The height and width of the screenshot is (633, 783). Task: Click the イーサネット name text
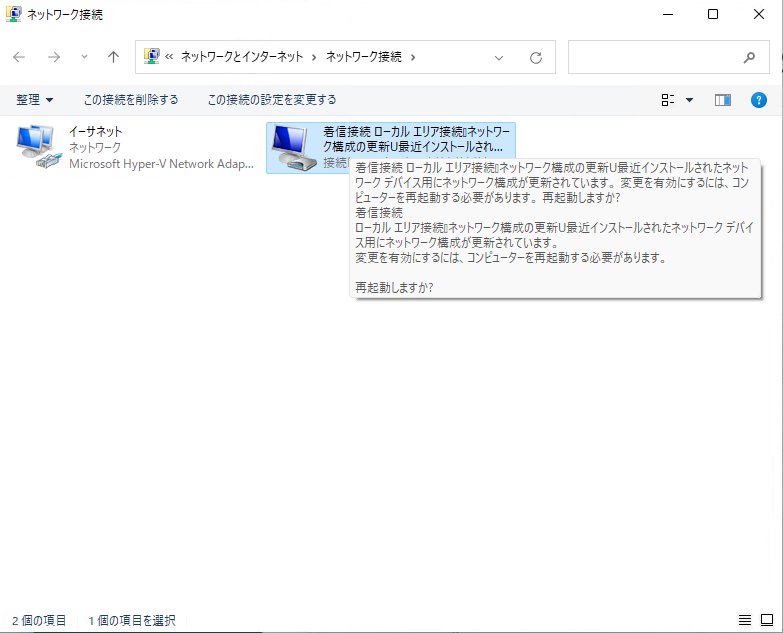click(95, 132)
